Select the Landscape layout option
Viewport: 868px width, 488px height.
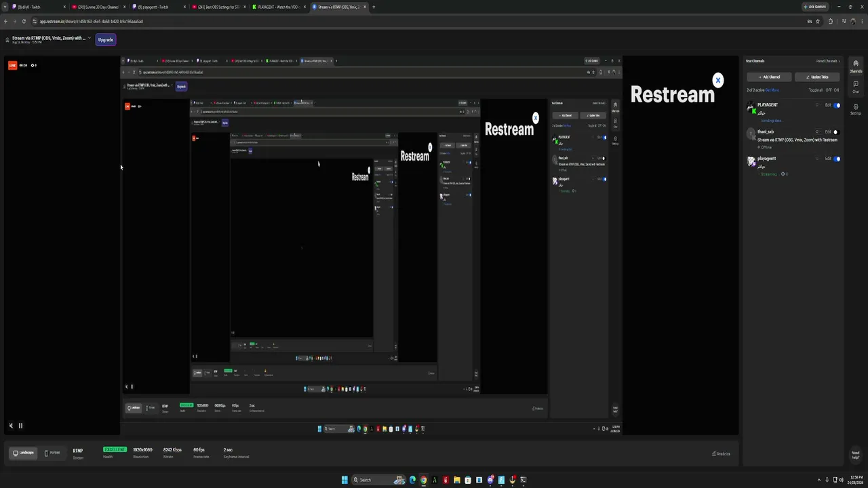23,453
